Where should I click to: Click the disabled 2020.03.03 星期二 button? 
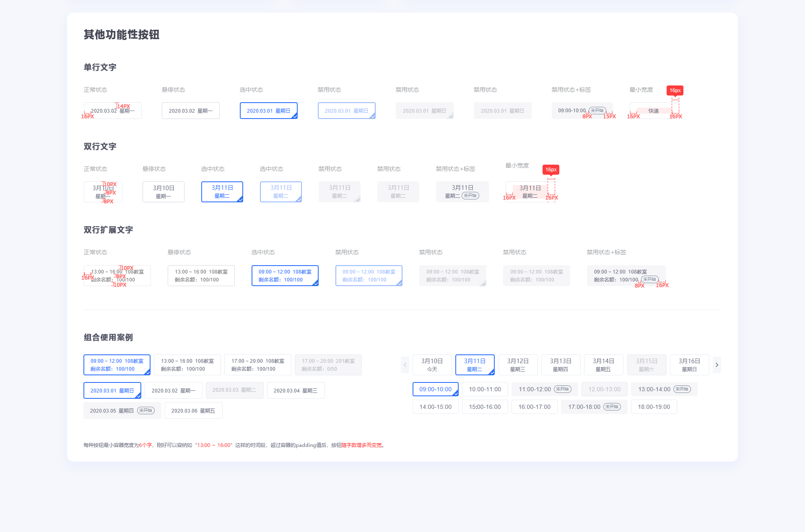pos(235,390)
